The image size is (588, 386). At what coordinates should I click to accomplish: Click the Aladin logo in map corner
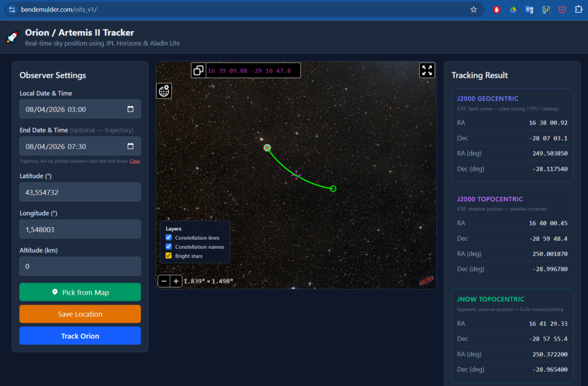[426, 280]
